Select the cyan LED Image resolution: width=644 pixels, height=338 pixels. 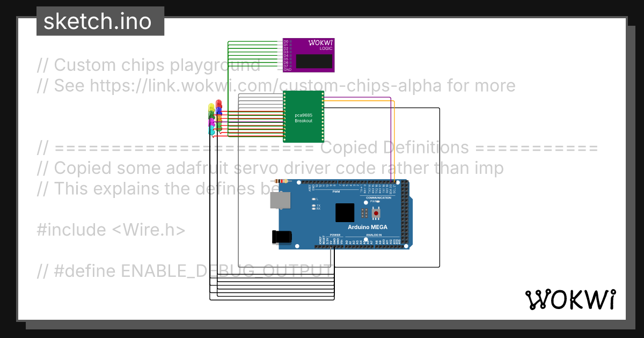pyautogui.click(x=211, y=130)
